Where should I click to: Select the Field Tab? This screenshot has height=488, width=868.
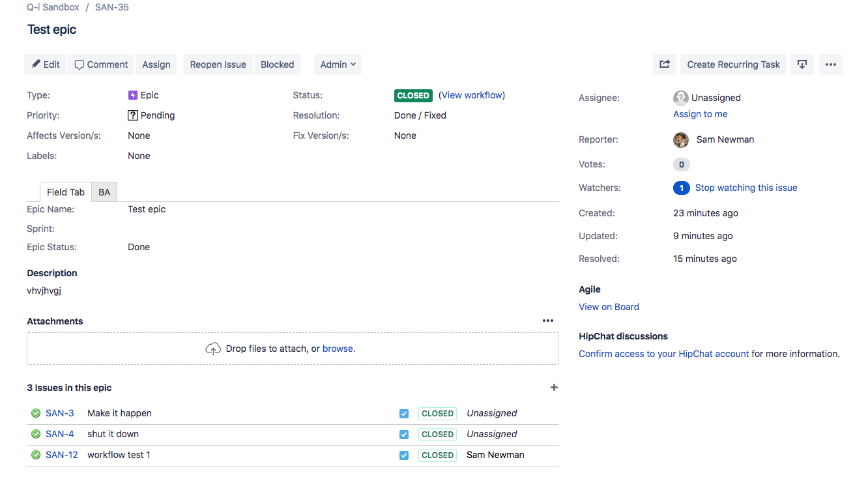tap(66, 192)
